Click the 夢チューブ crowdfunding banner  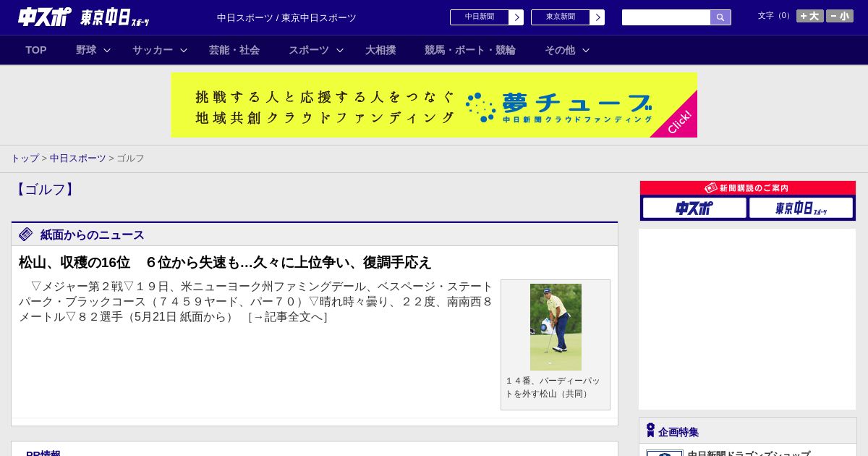(434, 105)
